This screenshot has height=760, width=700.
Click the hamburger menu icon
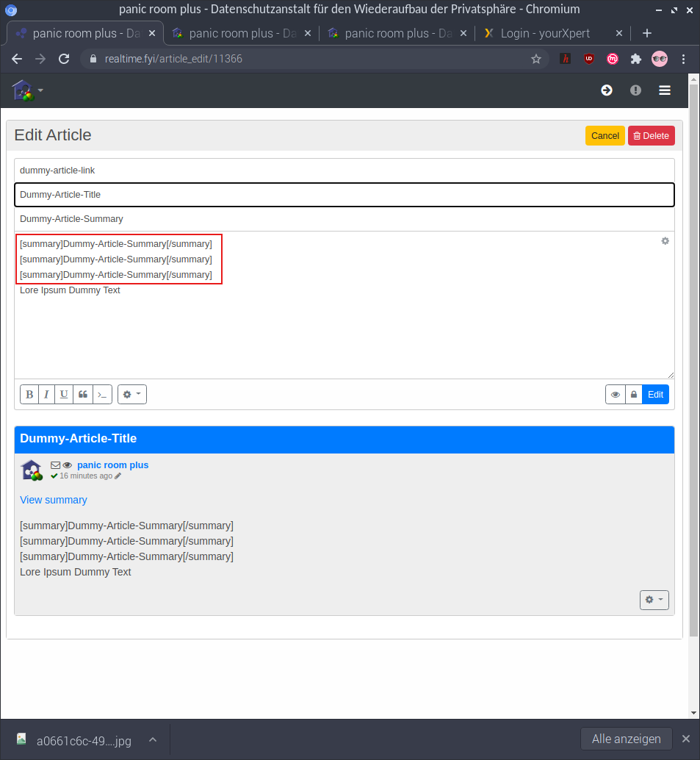click(665, 90)
